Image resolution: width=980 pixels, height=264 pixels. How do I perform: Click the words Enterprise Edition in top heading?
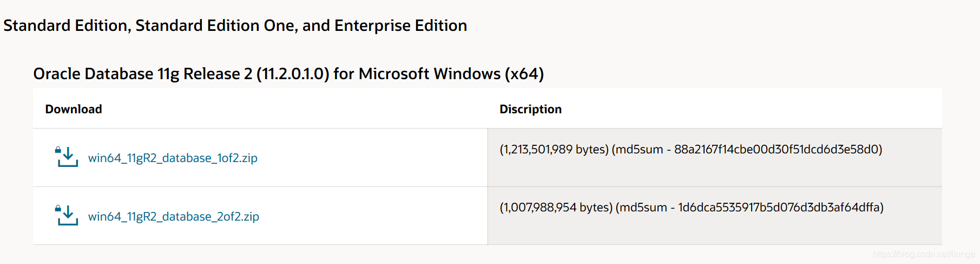tap(400, 25)
